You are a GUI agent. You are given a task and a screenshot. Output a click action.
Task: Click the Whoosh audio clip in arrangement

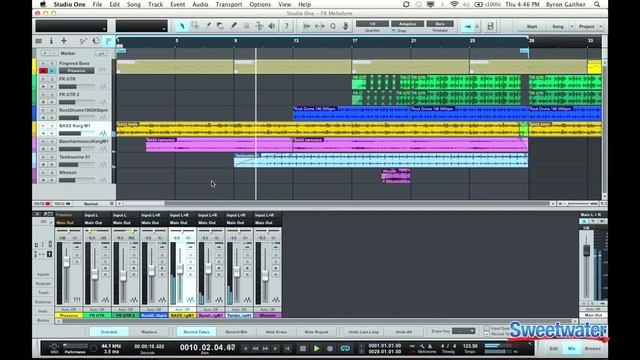pos(396,176)
